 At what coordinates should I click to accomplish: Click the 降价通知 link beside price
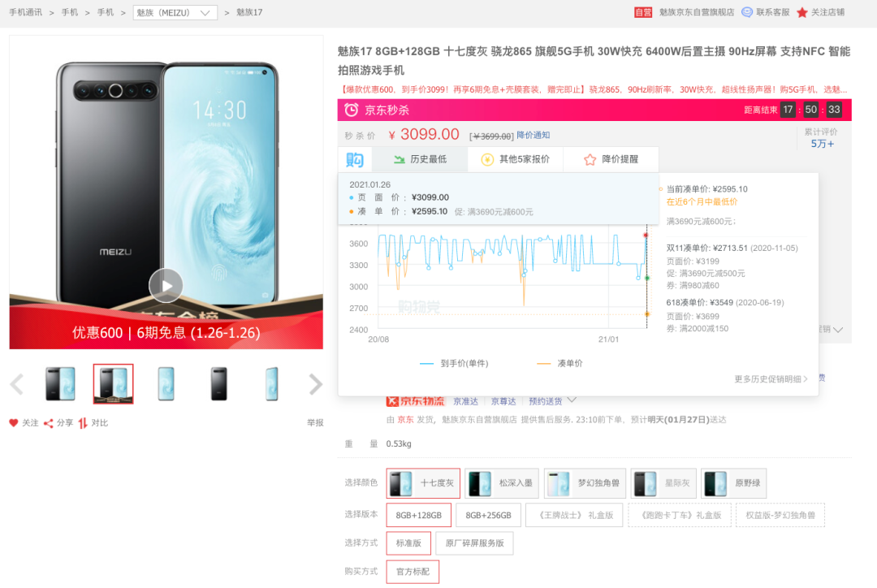pyautogui.click(x=533, y=136)
